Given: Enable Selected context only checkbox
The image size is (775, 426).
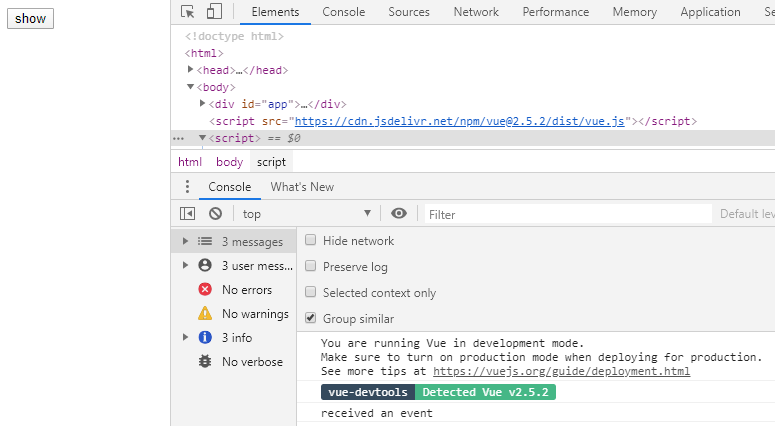Looking at the screenshot, I should 310,292.
